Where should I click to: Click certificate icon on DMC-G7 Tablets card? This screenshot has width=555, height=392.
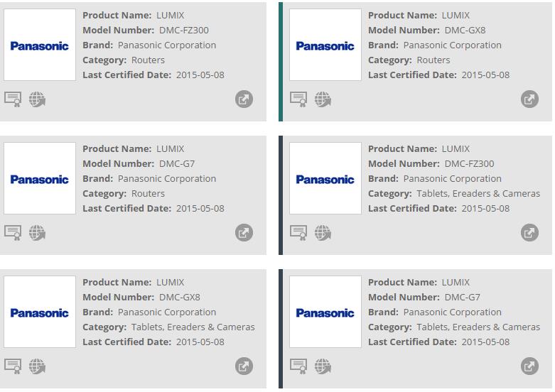pos(298,366)
